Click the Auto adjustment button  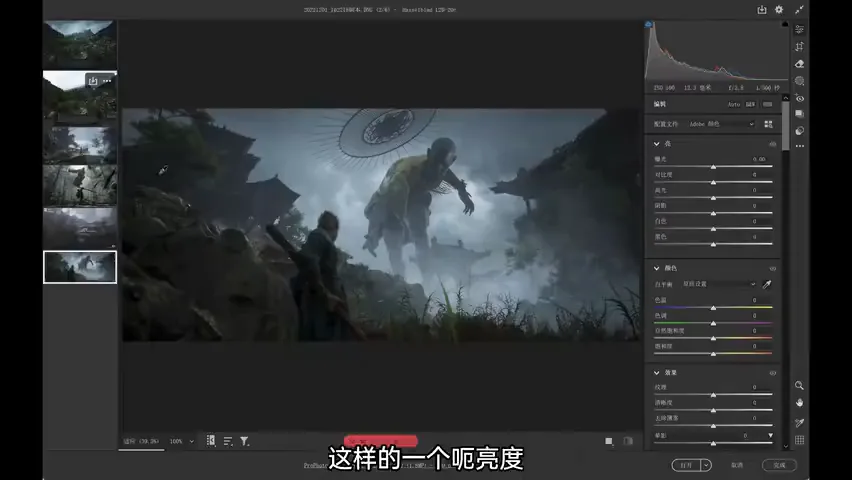734,104
